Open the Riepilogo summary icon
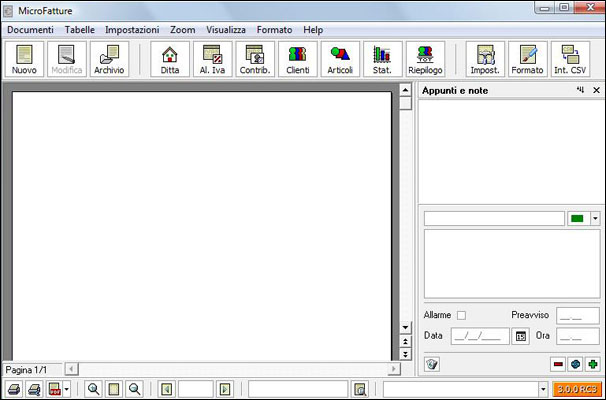Viewport: 606px width, 400px height. click(x=425, y=59)
